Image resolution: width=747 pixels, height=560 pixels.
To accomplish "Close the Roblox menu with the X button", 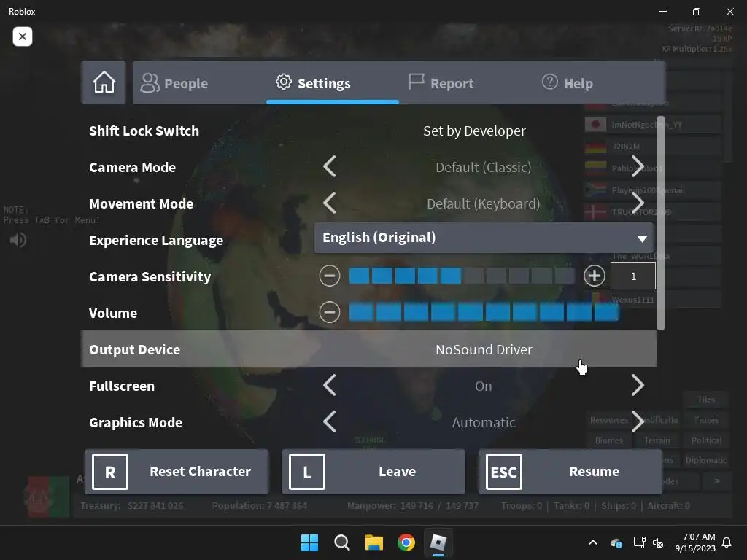I will (23, 36).
